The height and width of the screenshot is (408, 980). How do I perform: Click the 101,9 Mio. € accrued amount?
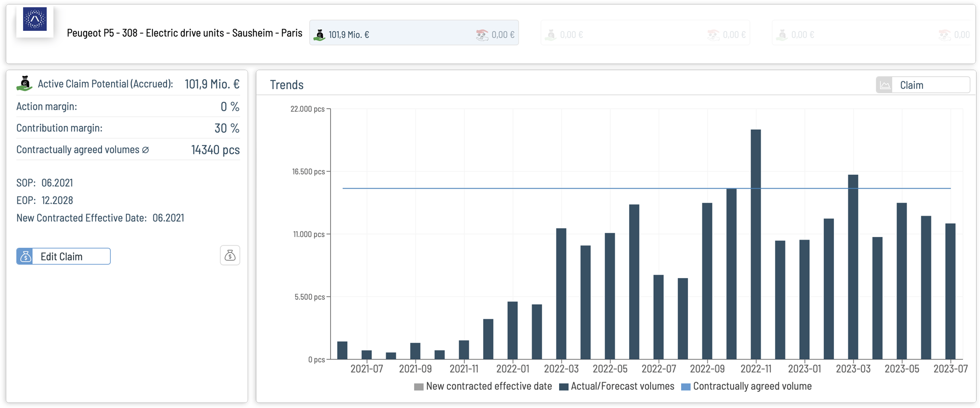point(212,84)
